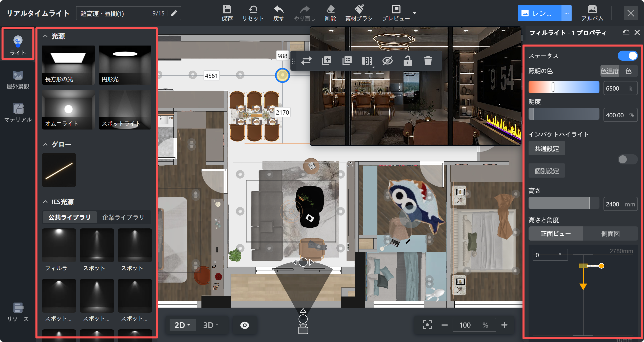644x342 pixels.
Task: Switch to 企業ライブラリ tab
Action: point(123,217)
